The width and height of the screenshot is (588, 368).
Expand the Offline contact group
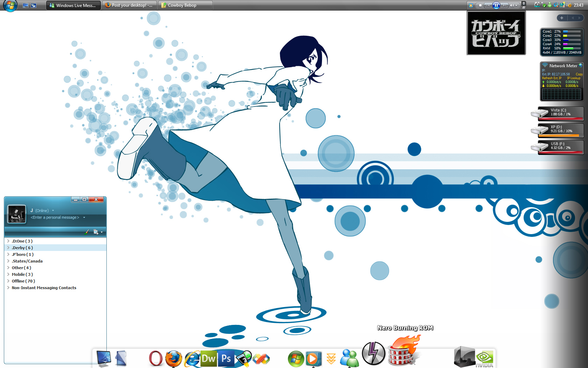click(x=8, y=281)
